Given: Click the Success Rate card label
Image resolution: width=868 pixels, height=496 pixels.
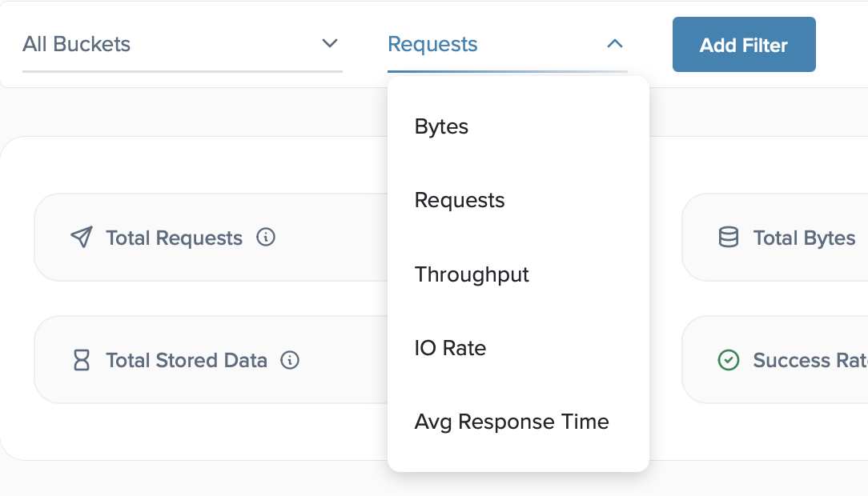Looking at the screenshot, I should click(809, 360).
